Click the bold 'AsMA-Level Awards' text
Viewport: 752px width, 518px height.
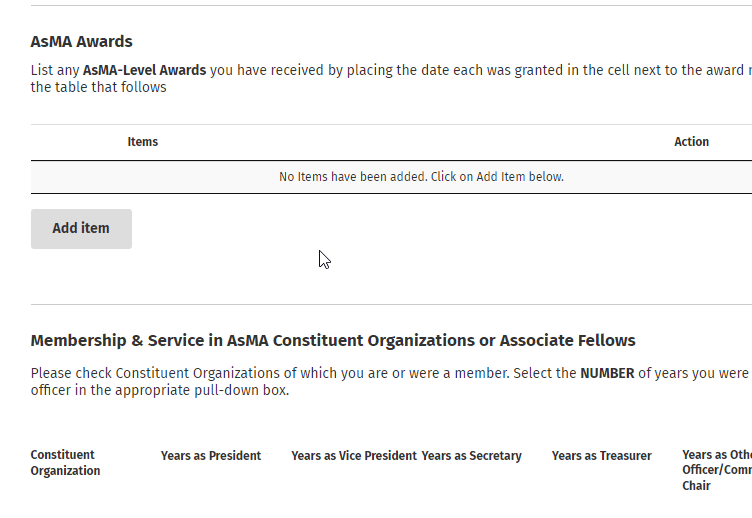(x=144, y=70)
